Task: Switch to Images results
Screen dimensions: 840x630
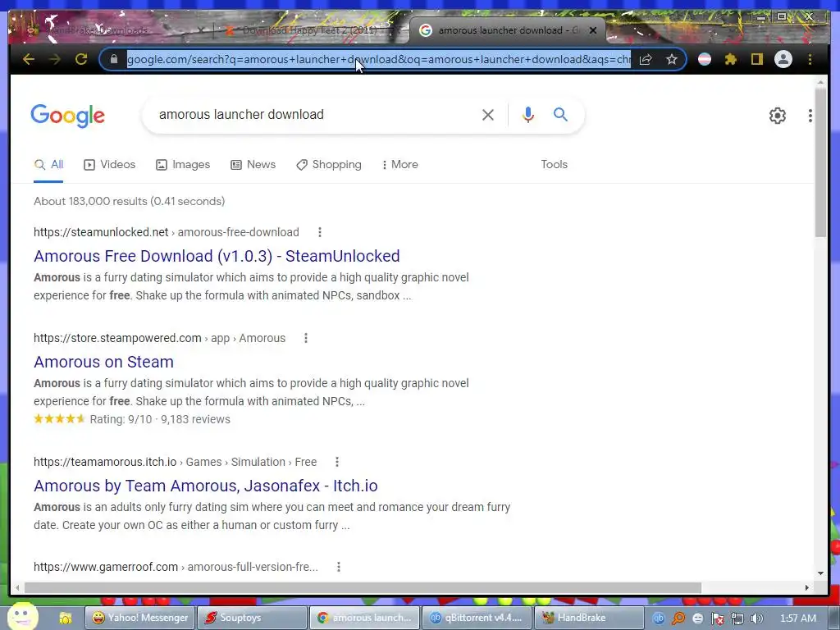Action: (x=183, y=164)
